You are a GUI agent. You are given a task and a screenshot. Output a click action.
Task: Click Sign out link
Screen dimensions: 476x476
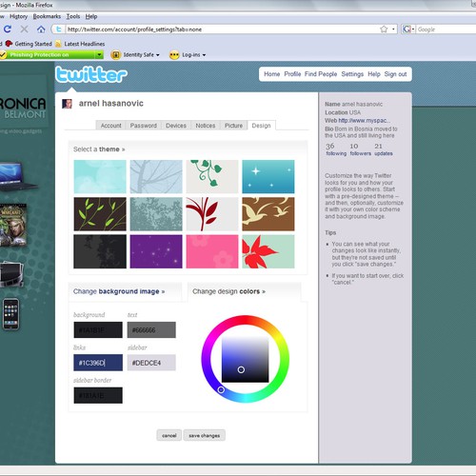pyautogui.click(x=395, y=74)
